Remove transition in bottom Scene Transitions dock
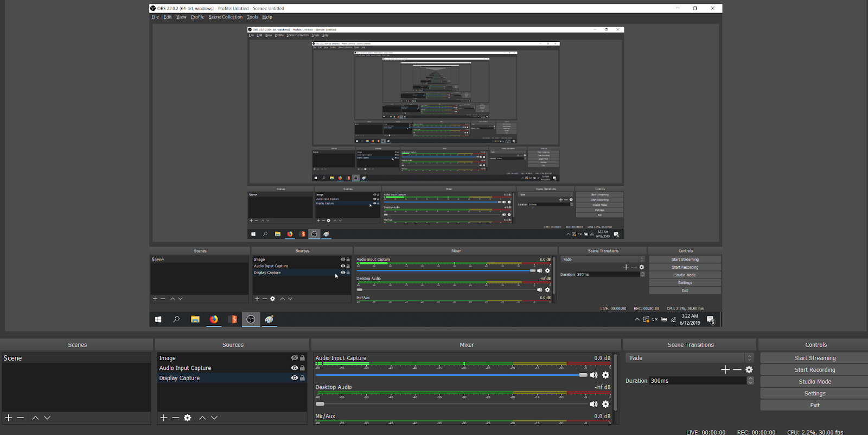Viewport: 868px width, 435px height. point(737,370)
